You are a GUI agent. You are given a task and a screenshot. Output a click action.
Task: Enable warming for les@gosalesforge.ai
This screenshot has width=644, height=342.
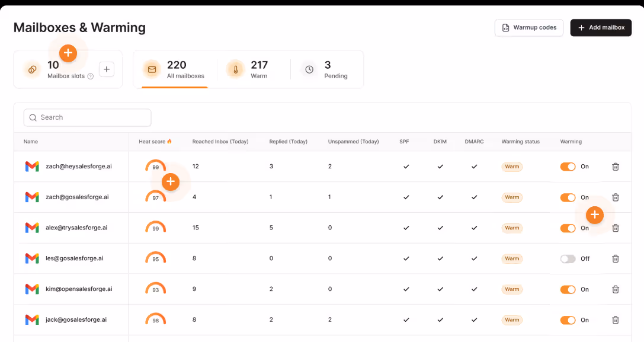(568, 258)
